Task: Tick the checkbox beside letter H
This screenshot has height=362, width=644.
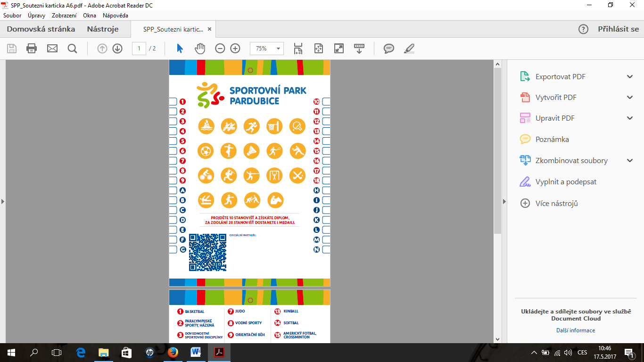Action: click(326, 190)
